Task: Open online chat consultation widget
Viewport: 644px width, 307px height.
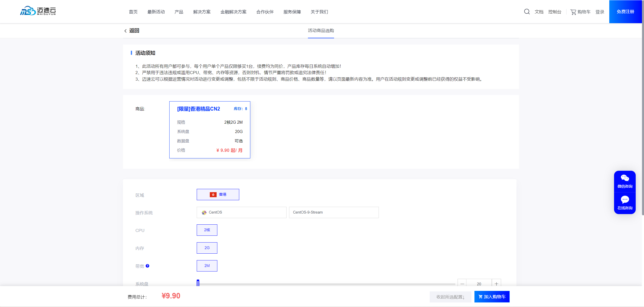Action: [625, 203]
